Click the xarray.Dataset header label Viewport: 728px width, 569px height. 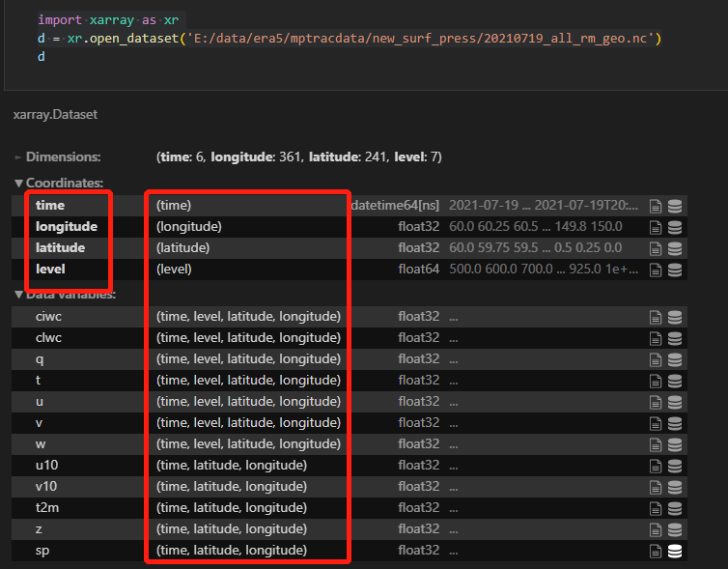coord(55,114)
